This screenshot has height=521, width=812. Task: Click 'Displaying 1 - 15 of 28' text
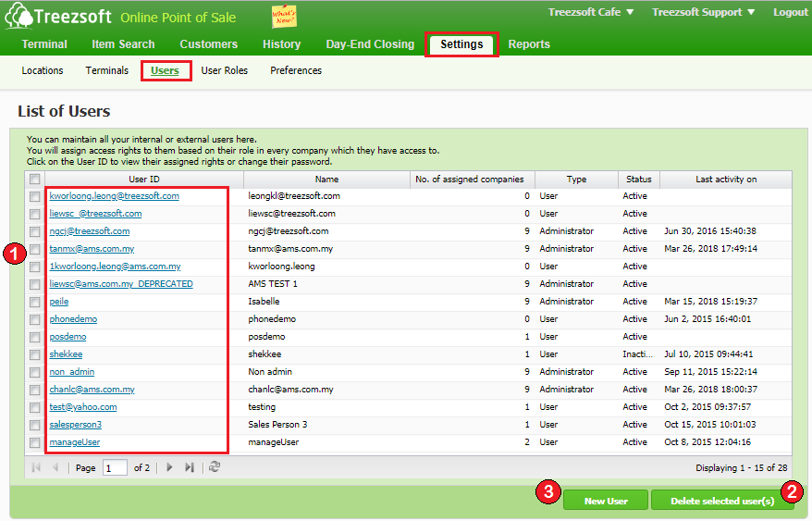coord(741,468)
